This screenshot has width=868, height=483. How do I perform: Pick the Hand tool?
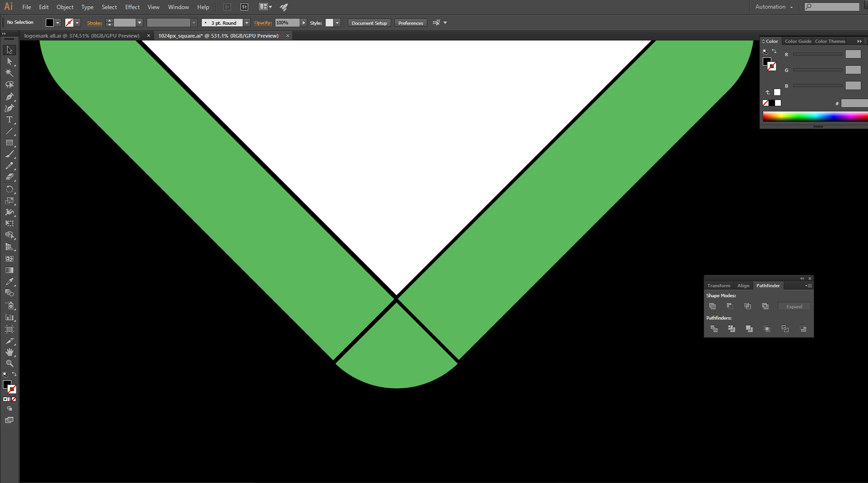pos(10,352)
